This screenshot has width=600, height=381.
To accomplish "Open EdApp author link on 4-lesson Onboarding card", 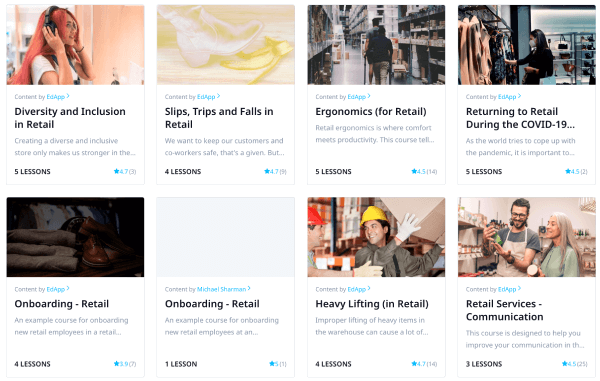I will [55, 289].
